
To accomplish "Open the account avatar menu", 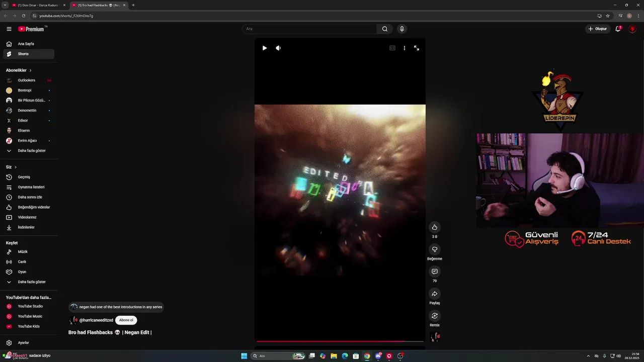I will pos(632,29).
